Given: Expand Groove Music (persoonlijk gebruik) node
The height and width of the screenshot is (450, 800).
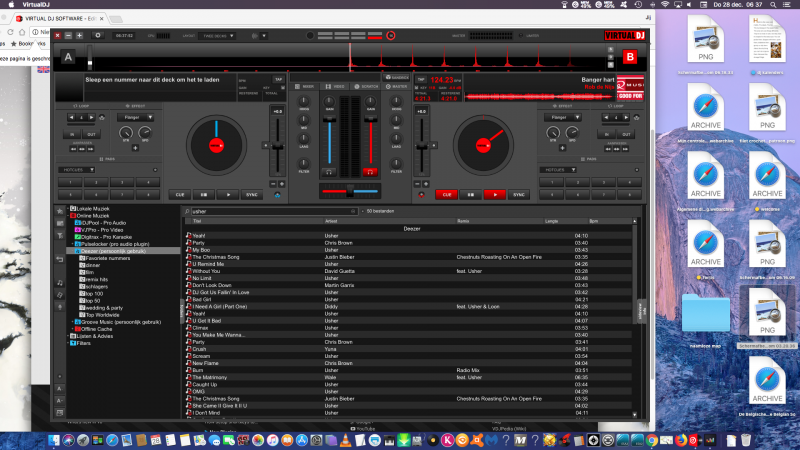Looking at the screenshot, I should (72, 322).
